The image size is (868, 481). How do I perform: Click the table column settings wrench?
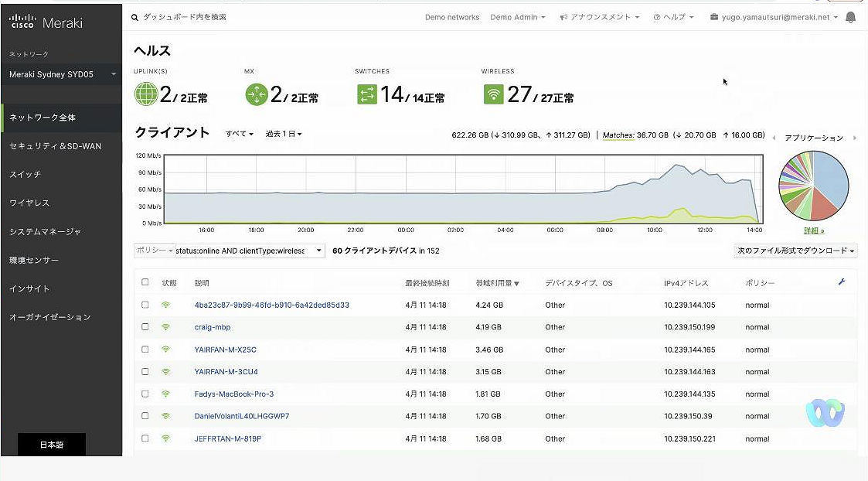point(842,282)
